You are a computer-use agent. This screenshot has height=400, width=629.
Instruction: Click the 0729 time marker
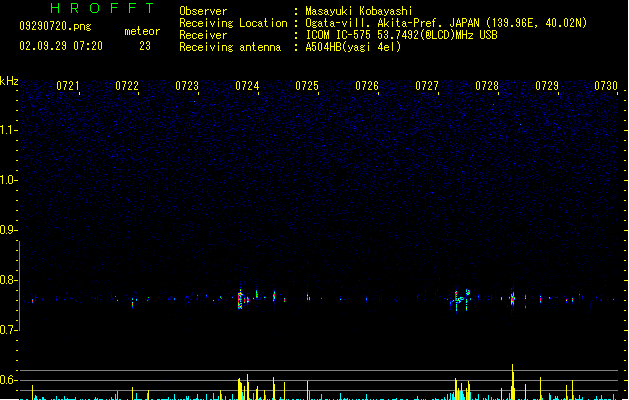click(547, 86)
